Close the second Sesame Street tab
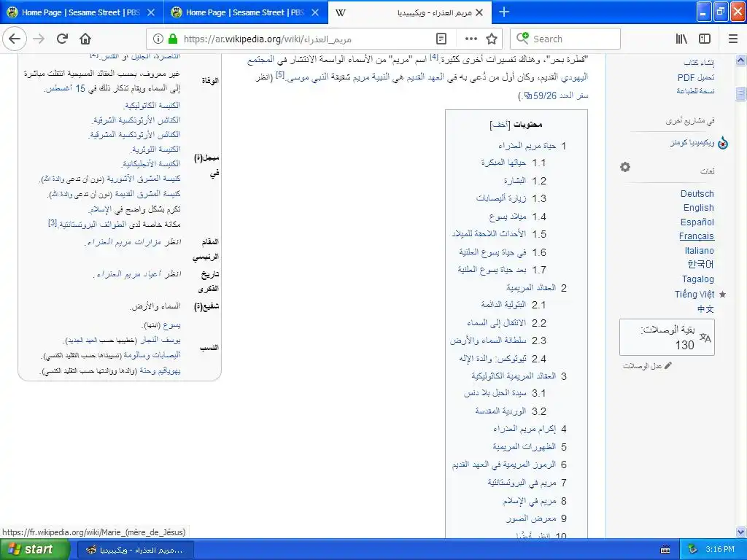This screenshot has height=560, width=747. (x=315, y=12)
